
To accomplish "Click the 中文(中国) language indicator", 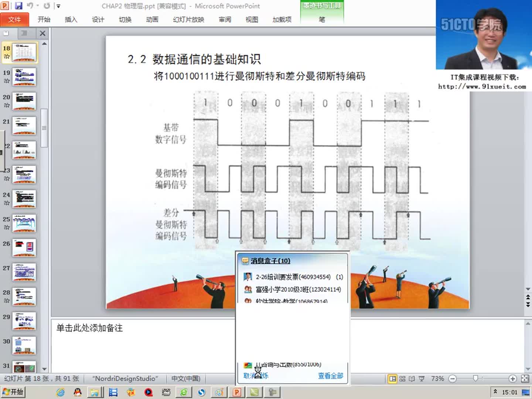I will (x=186, y=379).
